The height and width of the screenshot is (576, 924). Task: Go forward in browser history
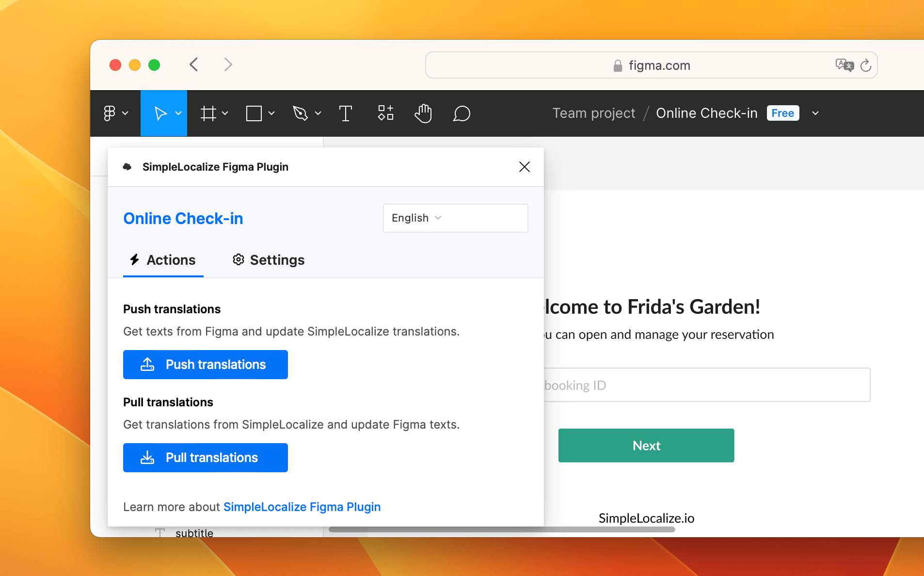pyautogui.click(x=228, y=64)
